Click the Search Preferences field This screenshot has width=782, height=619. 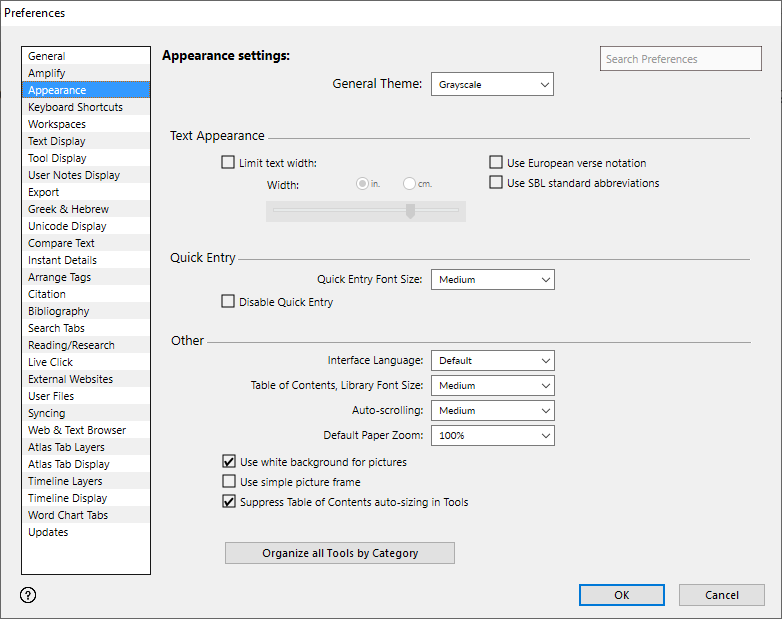pyautogui.click(x=680, y=59)
